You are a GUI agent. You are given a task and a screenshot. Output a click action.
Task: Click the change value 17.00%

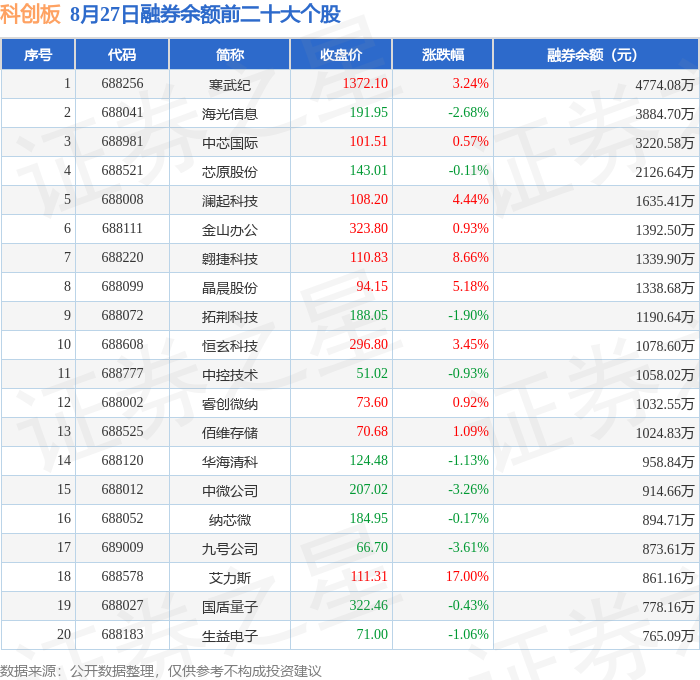[x=467, y=577]
